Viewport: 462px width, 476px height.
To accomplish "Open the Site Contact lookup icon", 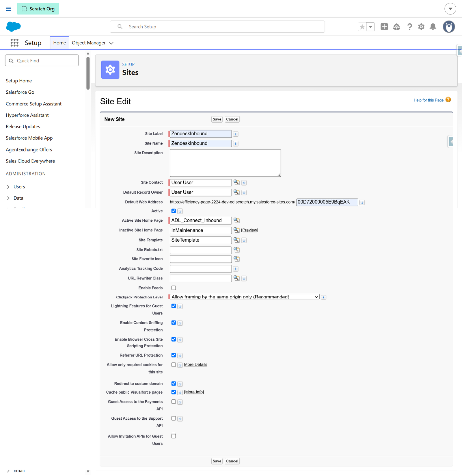I will coord(236,182).
